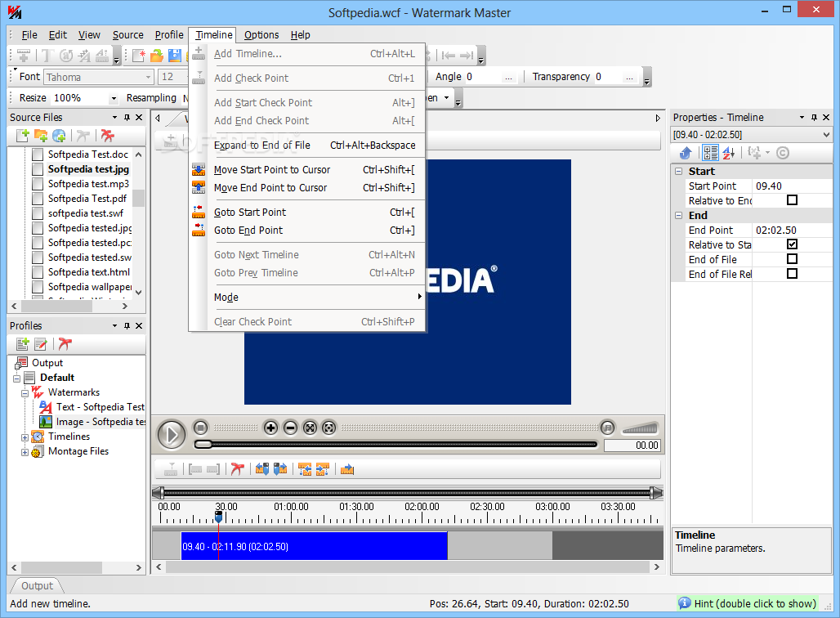The width and height of the screenshot is (840, 618).
Task: Click the Categorized view icon in Properties
Action: (710, 154)
